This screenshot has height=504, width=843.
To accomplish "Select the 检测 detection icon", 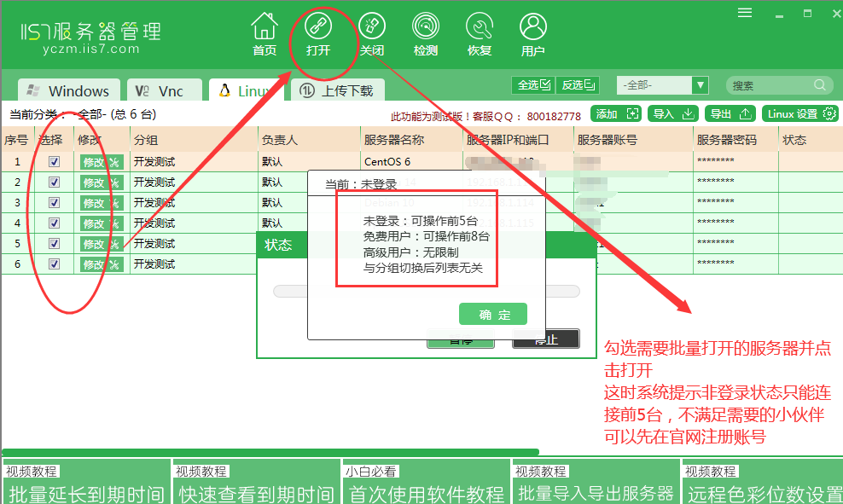I will [426, 32].
